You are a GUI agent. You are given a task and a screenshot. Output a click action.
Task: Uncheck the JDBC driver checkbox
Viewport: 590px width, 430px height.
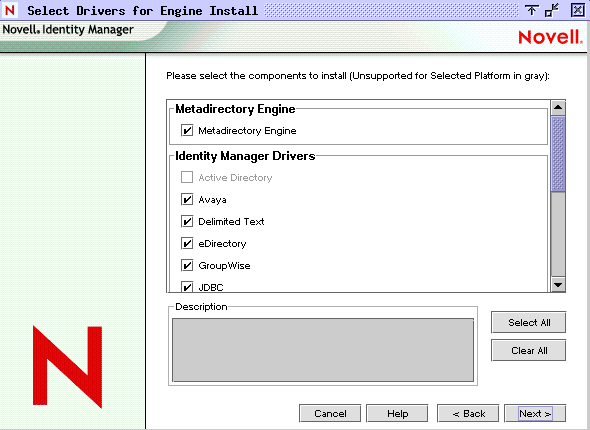point(187,287)
